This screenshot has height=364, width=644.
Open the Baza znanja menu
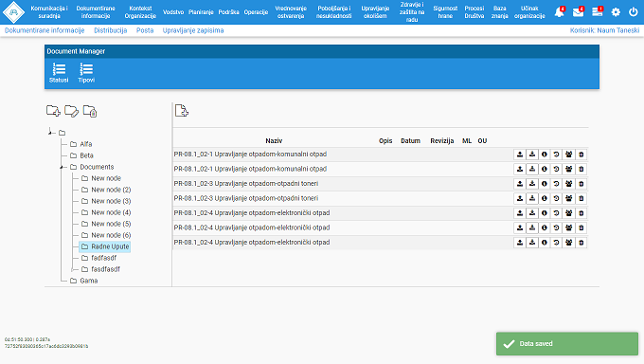pos(500,12)
